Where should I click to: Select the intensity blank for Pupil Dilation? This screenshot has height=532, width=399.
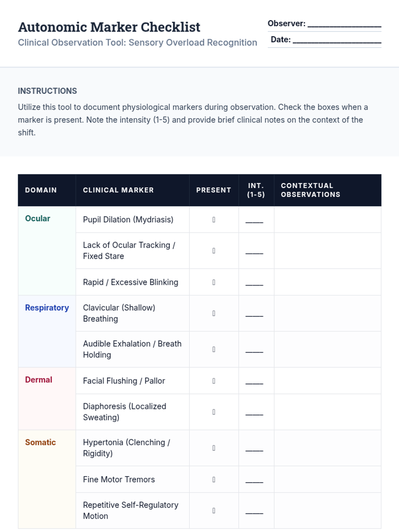coord(254,220)
